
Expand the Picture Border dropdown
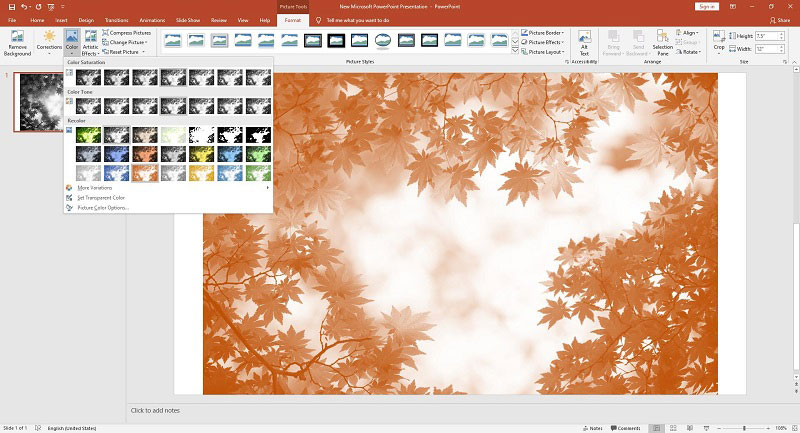(542, 33)
